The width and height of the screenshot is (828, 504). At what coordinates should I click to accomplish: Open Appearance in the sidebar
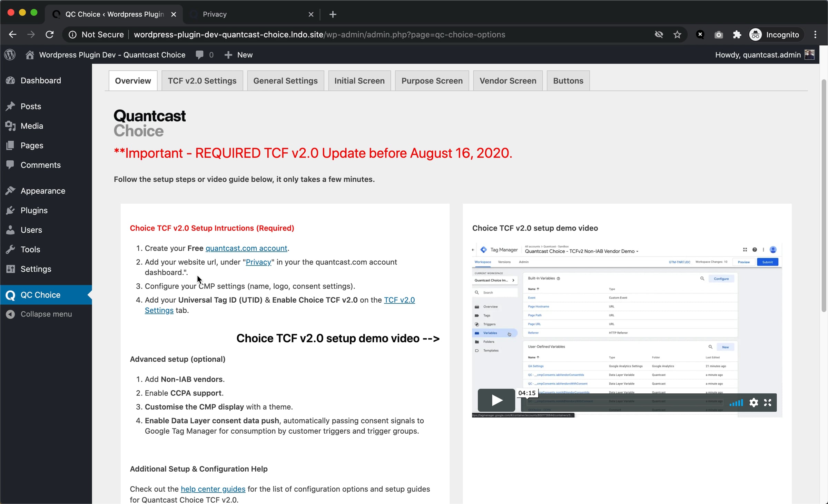(x=46, y=191)
